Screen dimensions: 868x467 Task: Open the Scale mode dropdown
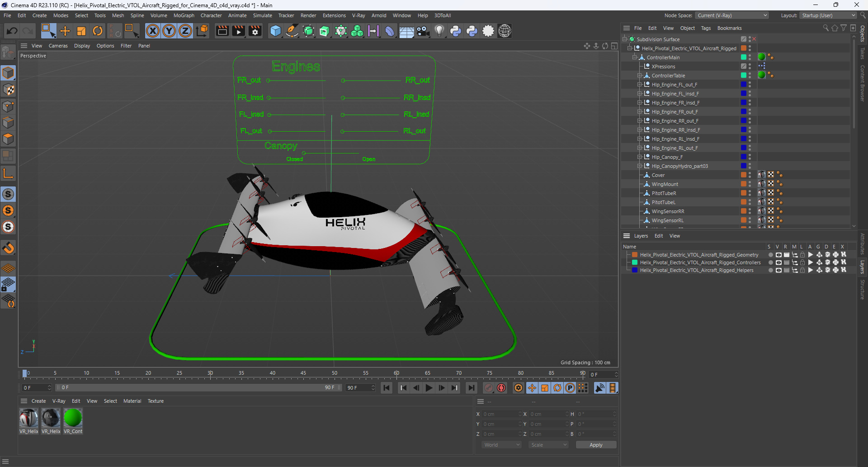pos(548,445)
